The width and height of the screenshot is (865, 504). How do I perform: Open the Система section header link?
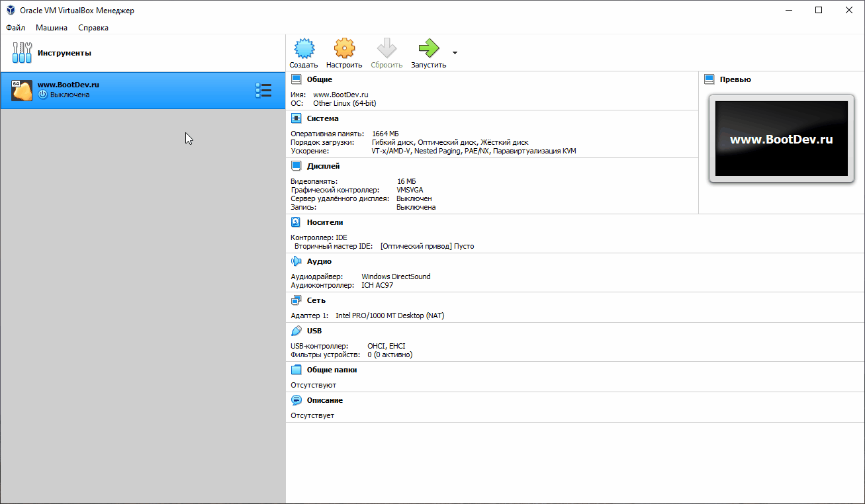coord(323,118)
